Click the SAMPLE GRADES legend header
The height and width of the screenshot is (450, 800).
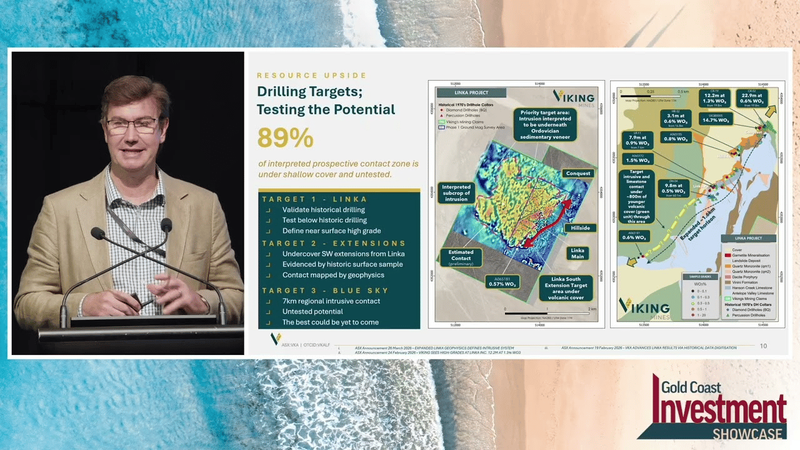pyautogui.click(x=700, y=277)
